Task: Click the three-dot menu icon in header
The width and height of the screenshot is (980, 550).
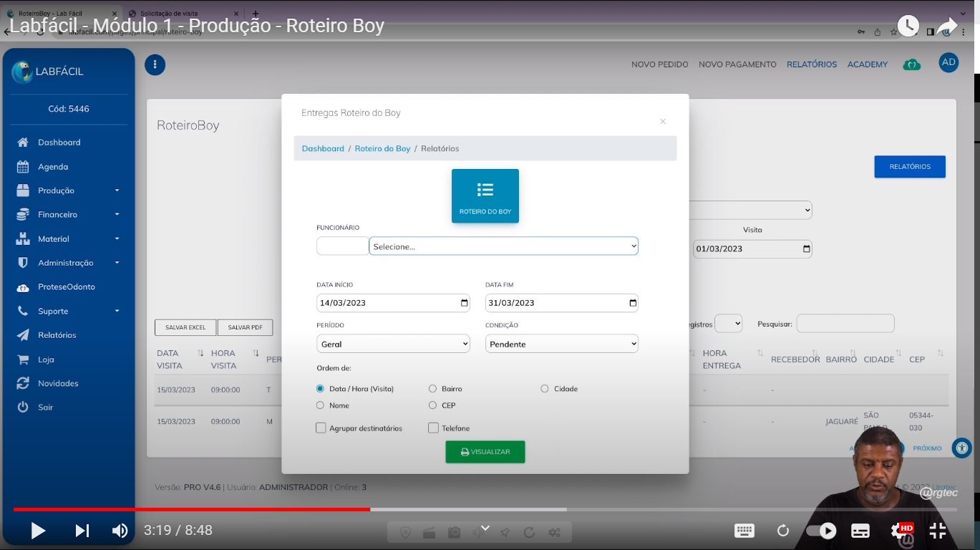Action: (x=155, y=65)
